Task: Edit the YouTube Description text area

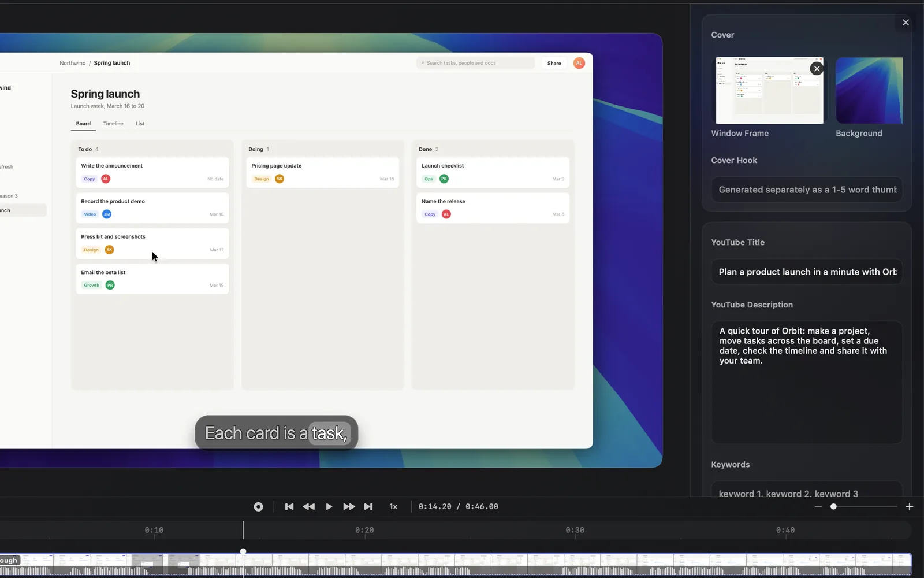Action: click(807, 382)
